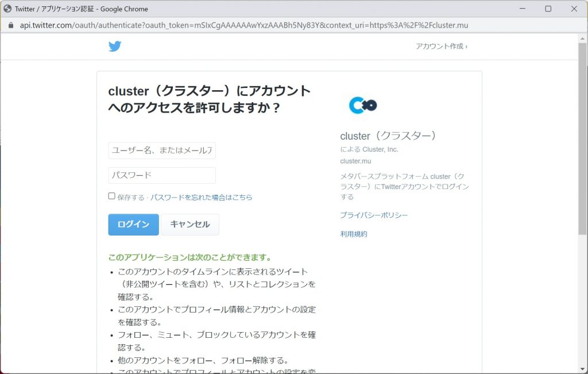Click the タイムラインに表示されるツイート permission item
Screen dimensions: 588x374
(216, 284)
